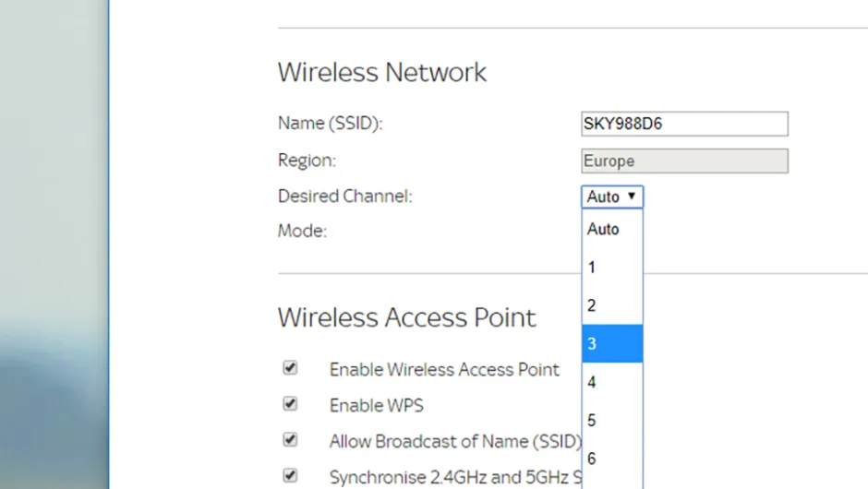Viewport: 868px width, 489px height.
Task: Click the Wireless Access Point section heading
Action: pos(406,317)
